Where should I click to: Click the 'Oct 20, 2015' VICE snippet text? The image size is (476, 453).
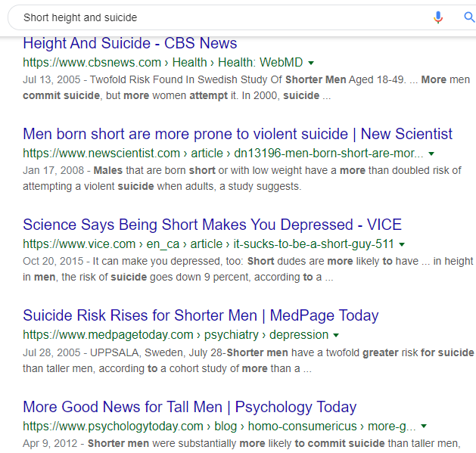tap(248, 269)
